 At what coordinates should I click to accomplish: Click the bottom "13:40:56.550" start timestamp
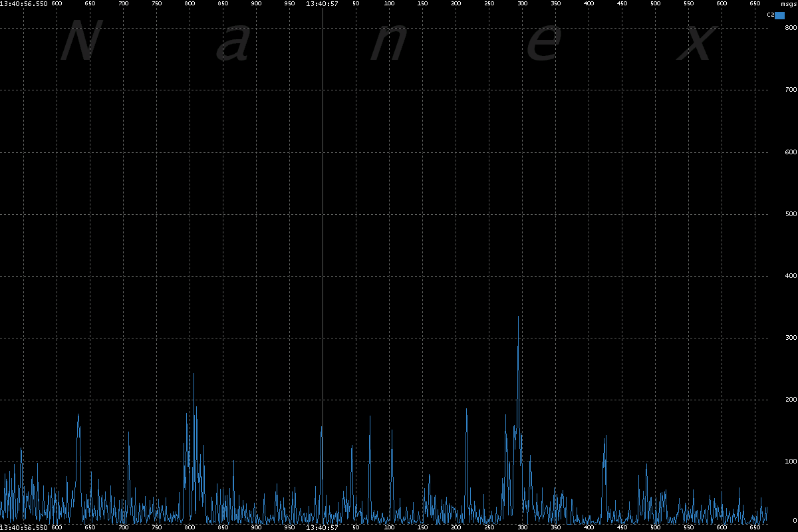(24, 527)
